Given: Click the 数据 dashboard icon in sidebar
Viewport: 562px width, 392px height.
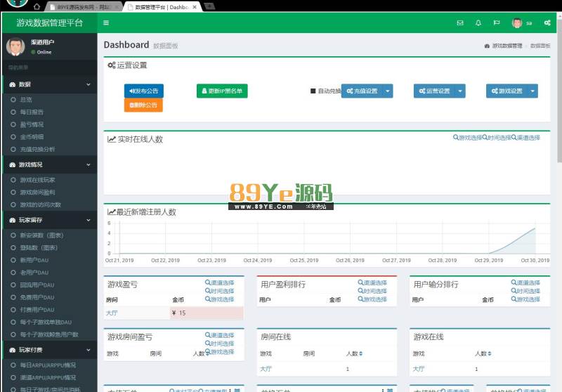Looking at the screenshot, I should 13,84.
